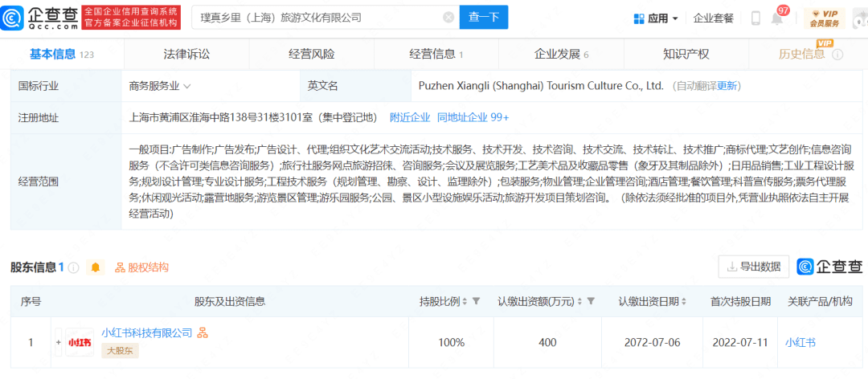Click the 首次持股日期 column header
The image size is (868, 379).
click(740, 302)
